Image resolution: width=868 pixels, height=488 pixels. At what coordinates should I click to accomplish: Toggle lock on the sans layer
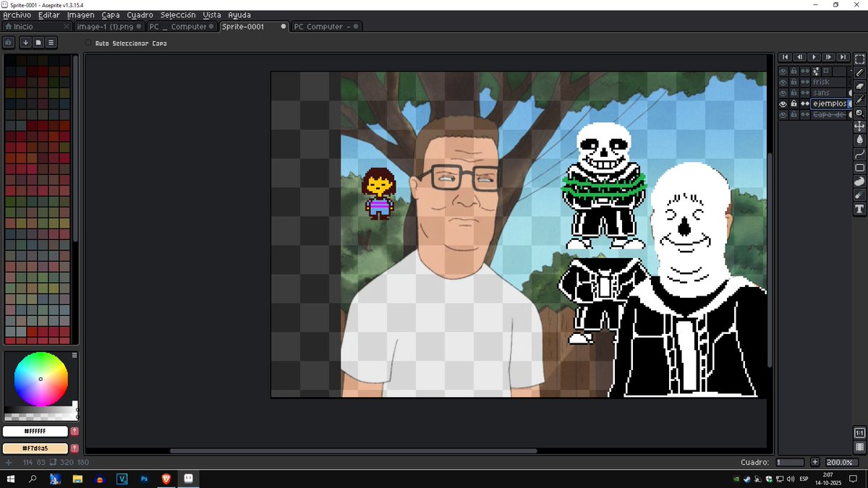point(794,93)
